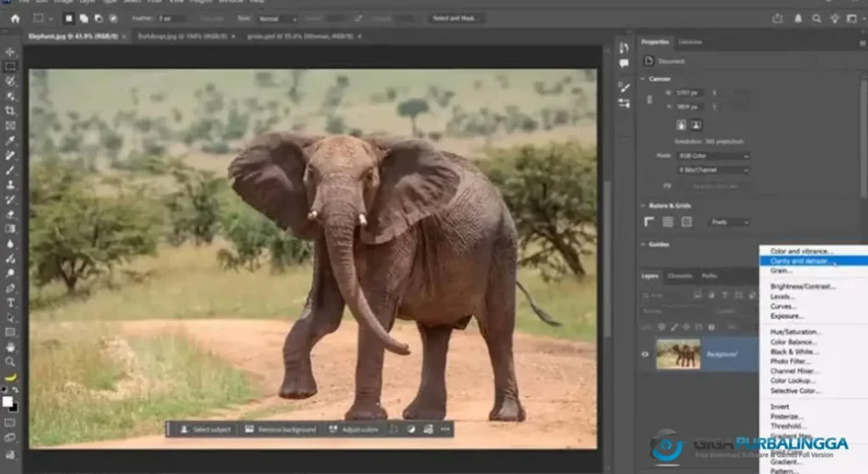This screenshot has height=474, width=868.
Task: Click Remove background button
Action: [281, 429]
